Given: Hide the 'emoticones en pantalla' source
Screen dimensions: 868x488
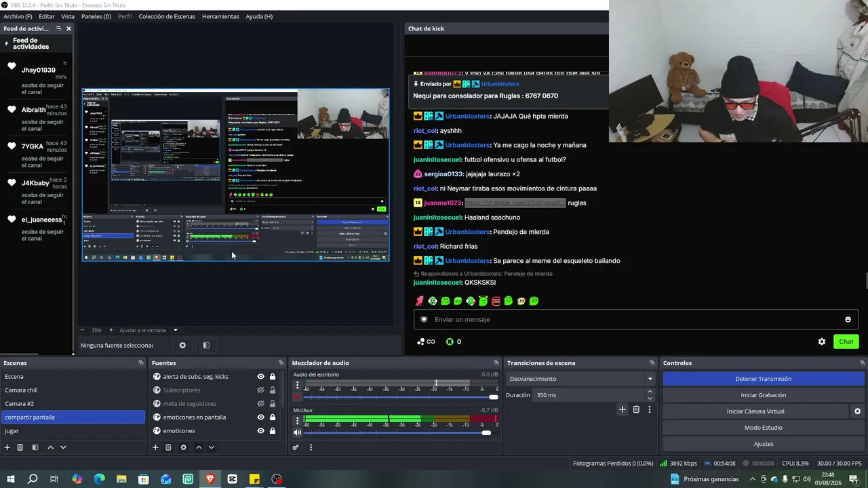Looking at the screenshot, I should [260, 418].
